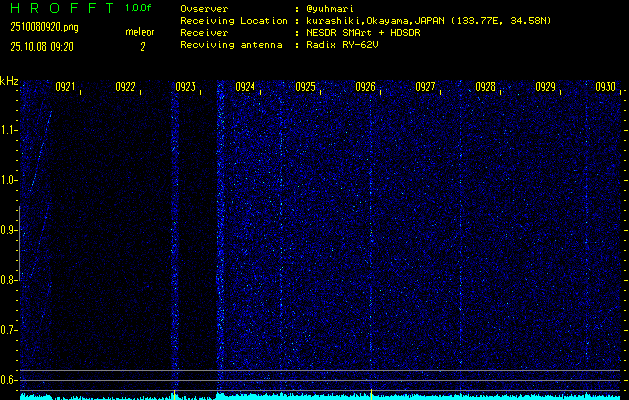The image size is (629, 400).
Task: Click the 0923 time marker
Action: pos(185,88)
